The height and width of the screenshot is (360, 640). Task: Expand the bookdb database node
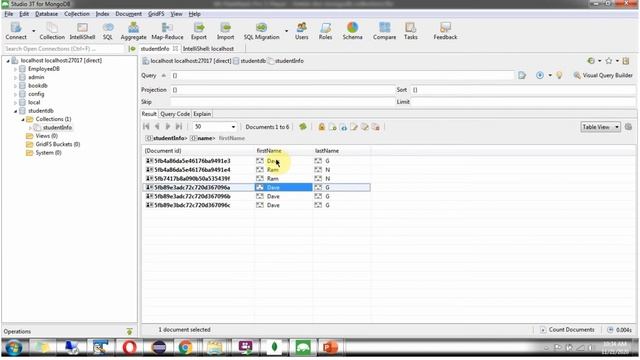(16, 86)
